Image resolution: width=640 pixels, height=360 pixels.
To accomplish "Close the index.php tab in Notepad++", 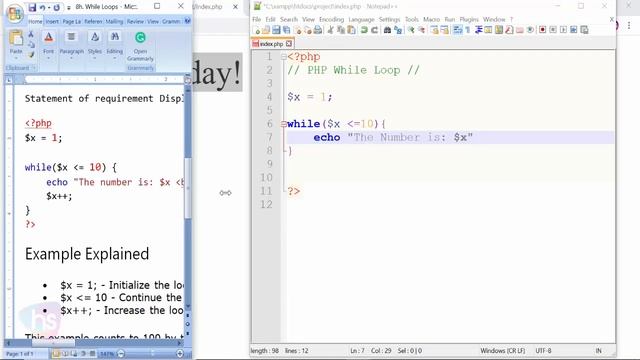I will [x=289, y=43].
